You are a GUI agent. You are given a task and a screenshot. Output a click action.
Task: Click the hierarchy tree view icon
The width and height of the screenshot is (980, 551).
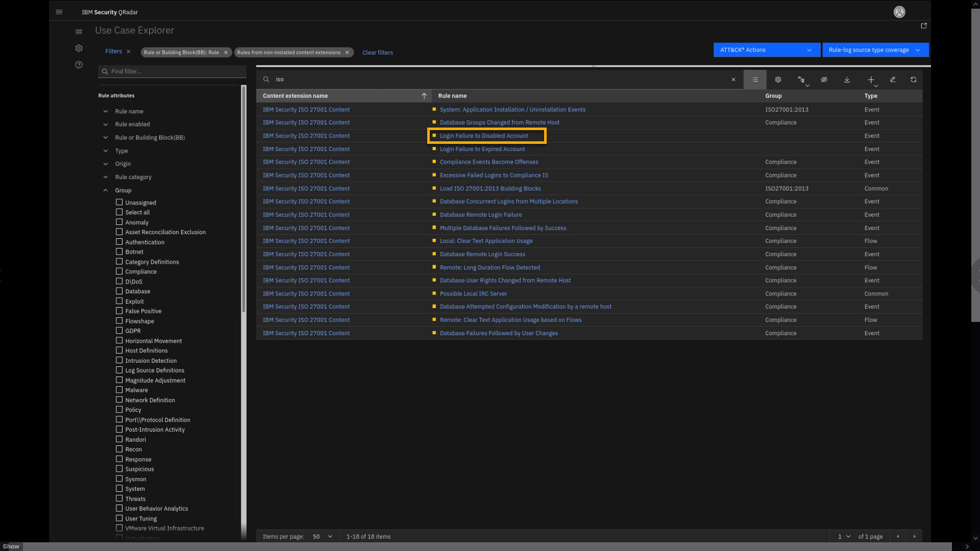[801, 80]
